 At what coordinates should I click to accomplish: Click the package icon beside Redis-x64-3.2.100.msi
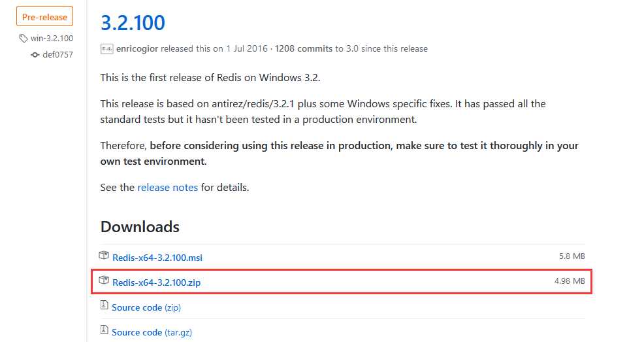[x=104, y=256]
